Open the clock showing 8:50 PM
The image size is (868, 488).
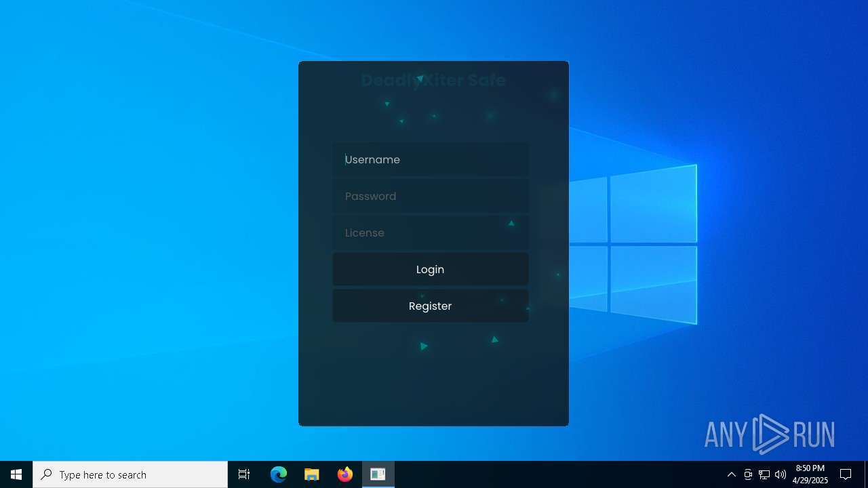810,474
